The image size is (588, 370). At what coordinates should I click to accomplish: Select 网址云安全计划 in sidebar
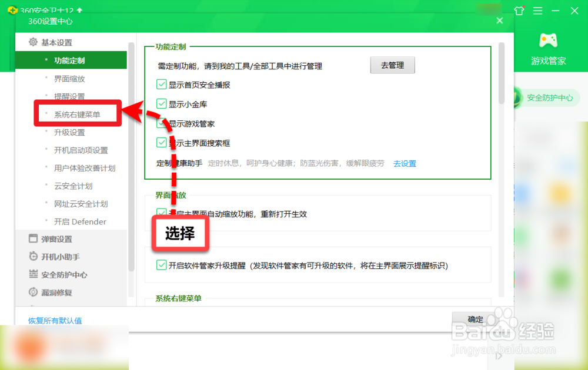(81, 204)
